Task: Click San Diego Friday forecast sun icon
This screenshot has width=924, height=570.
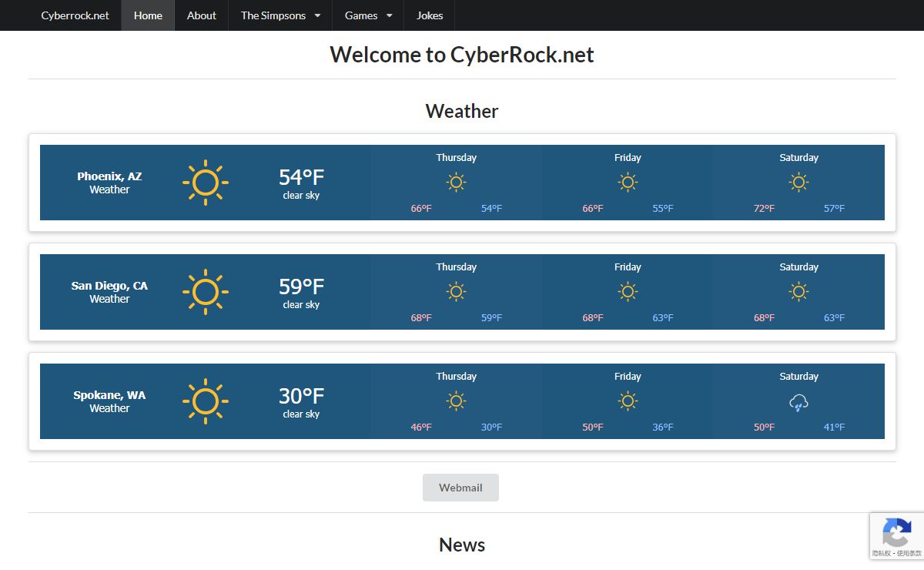Action: [628, 292]
